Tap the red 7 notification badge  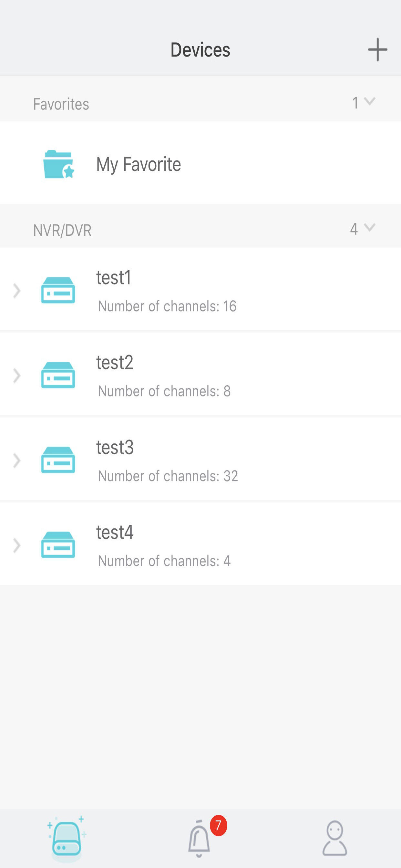click(x=218, y=826)
